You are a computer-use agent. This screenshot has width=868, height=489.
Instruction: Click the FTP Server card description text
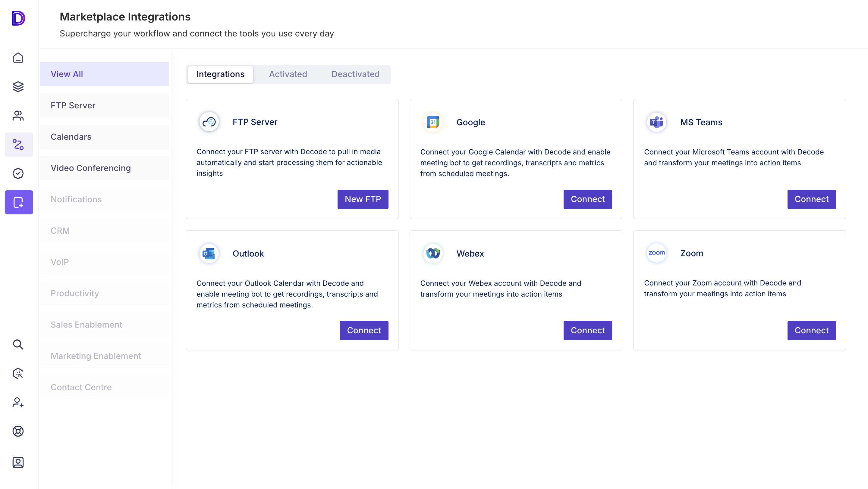289,162
